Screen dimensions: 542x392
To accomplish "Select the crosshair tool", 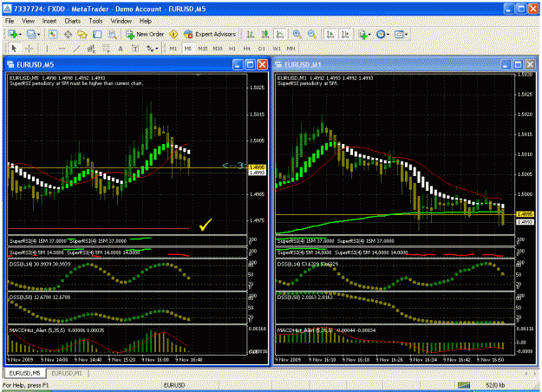I will [29, 49].
